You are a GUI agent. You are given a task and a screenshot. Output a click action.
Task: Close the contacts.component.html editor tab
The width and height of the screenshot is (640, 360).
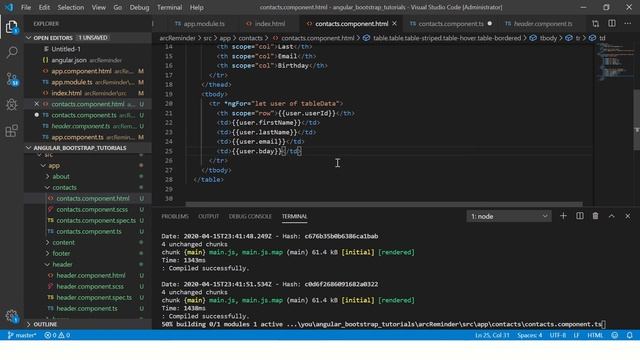[x=394, y=24]
